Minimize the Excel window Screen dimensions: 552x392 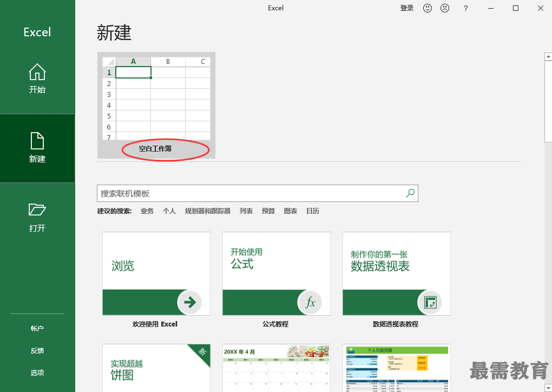pyautogui.click(x=491, y=8)
